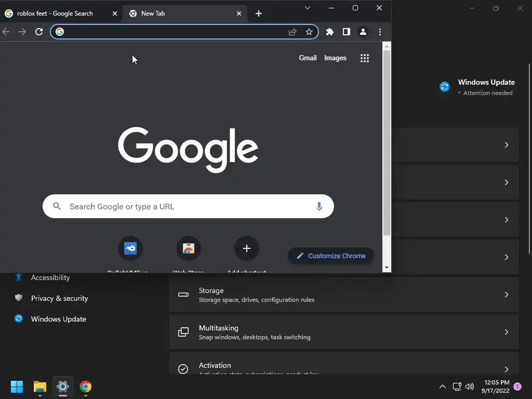Click the storage drive icon
This screenshot has height=399, width=532.
(x=183, y=295)
